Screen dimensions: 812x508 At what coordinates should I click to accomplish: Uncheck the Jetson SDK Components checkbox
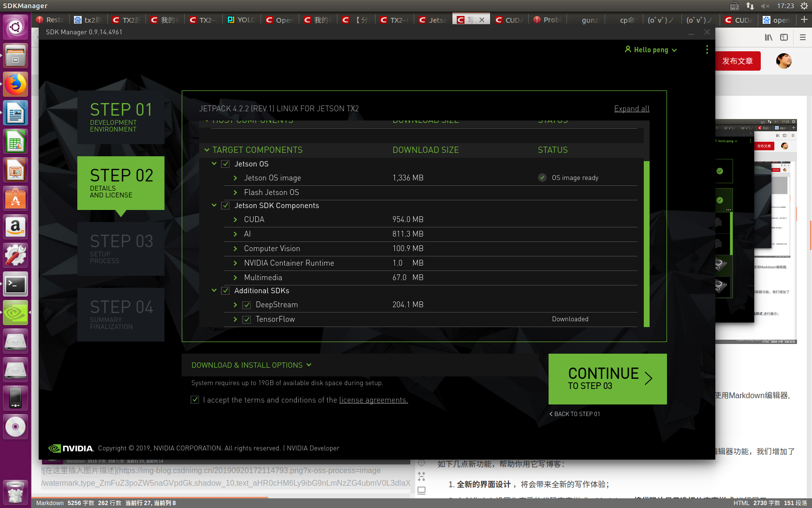tap(225, 205)
